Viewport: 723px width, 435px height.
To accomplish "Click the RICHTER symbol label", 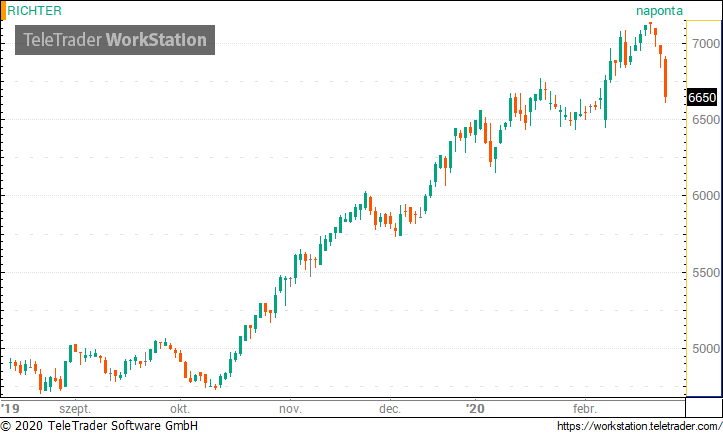I will click(35, 10).
